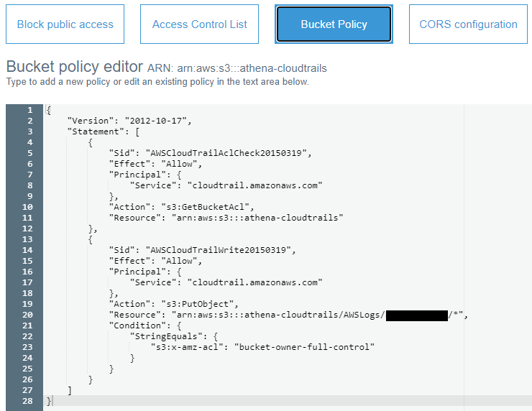Select the Bucket Policy tab
532x411 pixels.
tap(334, 24)
